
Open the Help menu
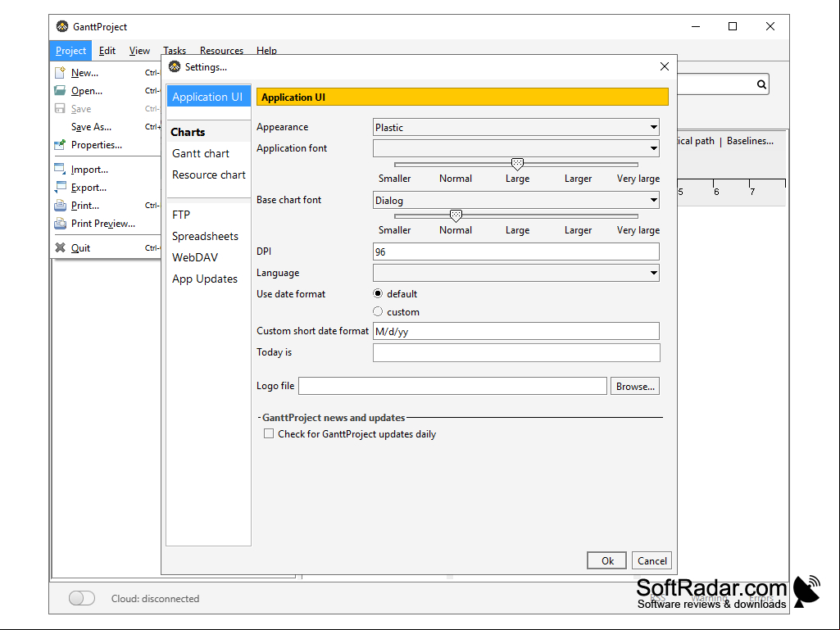266,50
